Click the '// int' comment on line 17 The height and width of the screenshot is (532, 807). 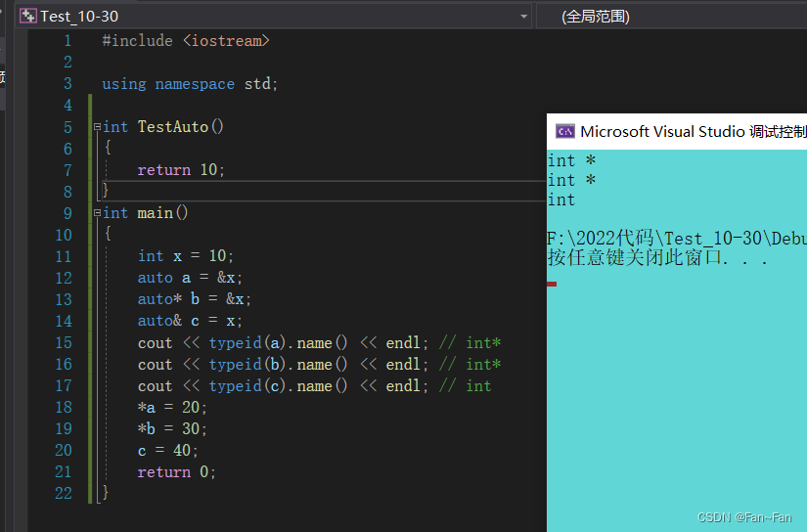(466, 385)
